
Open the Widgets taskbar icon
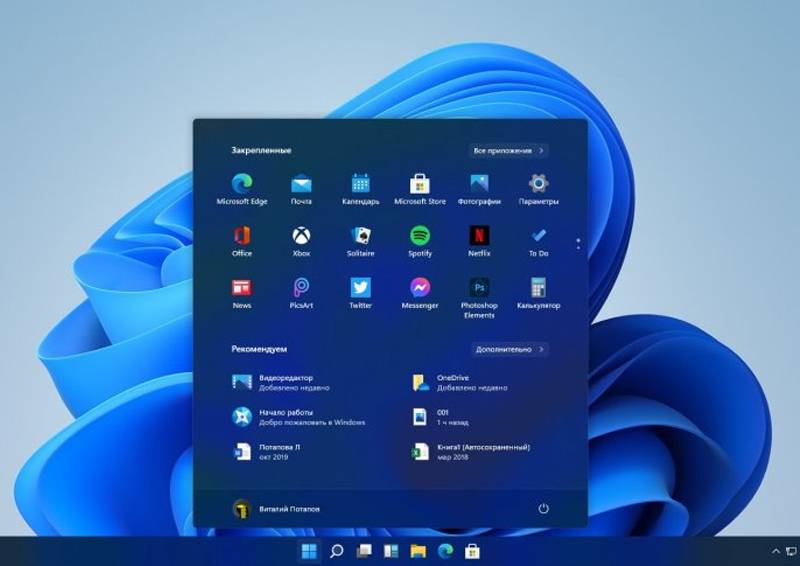point(391,551)
